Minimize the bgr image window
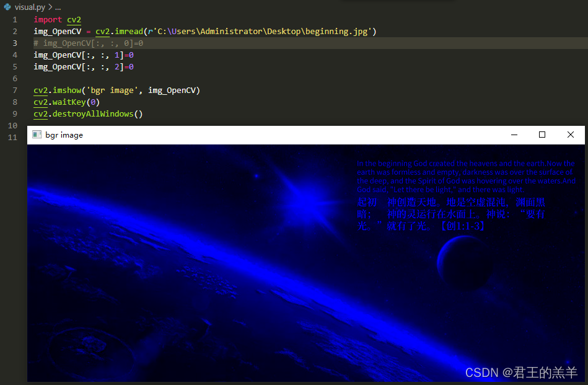 pos(514,135)
